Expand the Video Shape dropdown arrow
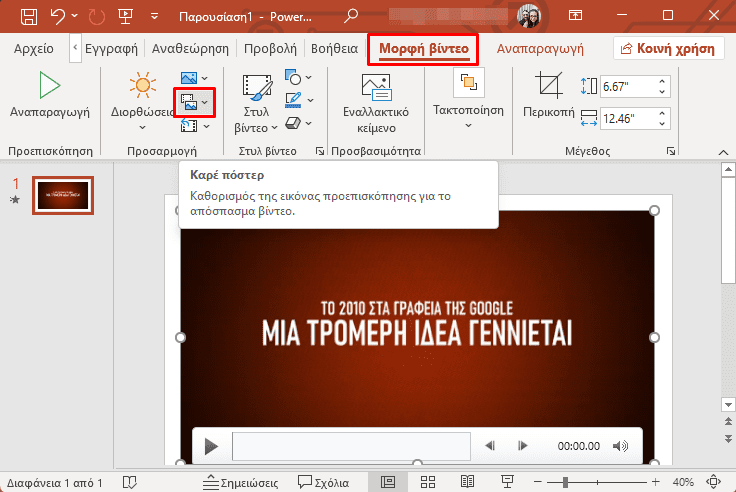 [309, 77]
